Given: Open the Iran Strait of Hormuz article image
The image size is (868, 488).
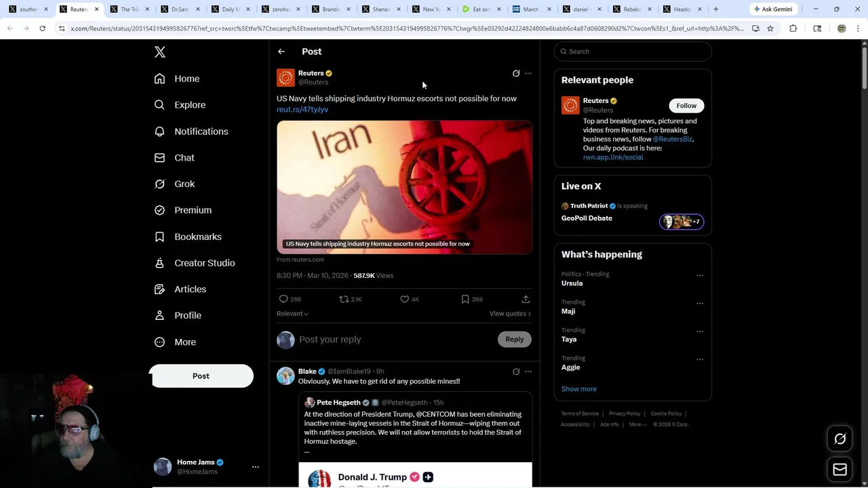Looking at the screenshot, I should coord(404,187).
